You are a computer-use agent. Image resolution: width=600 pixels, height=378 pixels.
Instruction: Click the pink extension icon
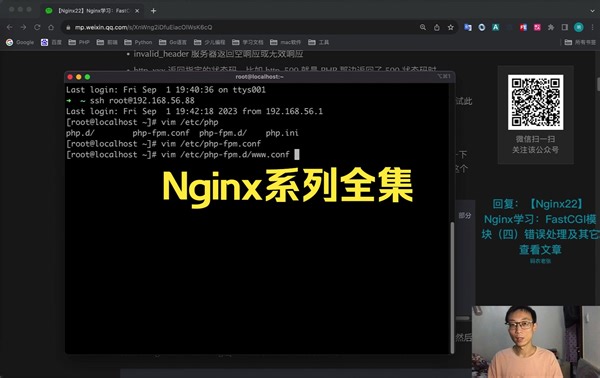pyautogui.click(x=537, y=27)
